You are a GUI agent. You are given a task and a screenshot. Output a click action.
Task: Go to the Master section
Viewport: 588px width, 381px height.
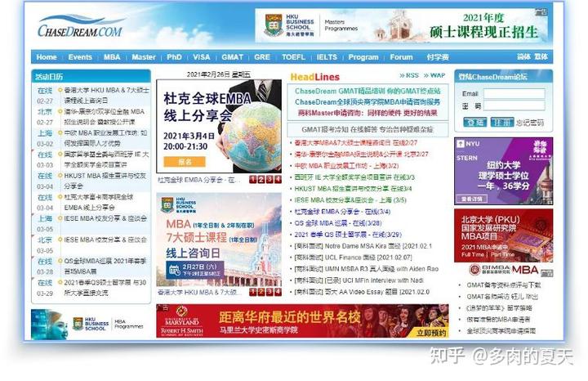(x=144, y=57)
